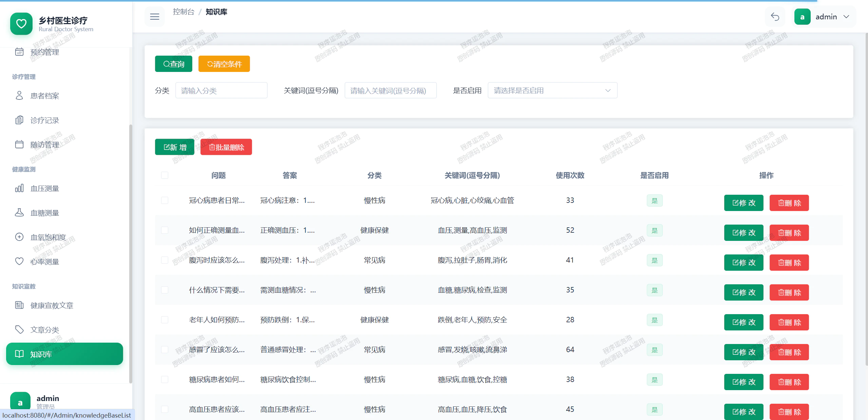Screen dimensions: 868x420
Task: Edit the 冠心病患者日常 row with 修改
Action: 744,203
